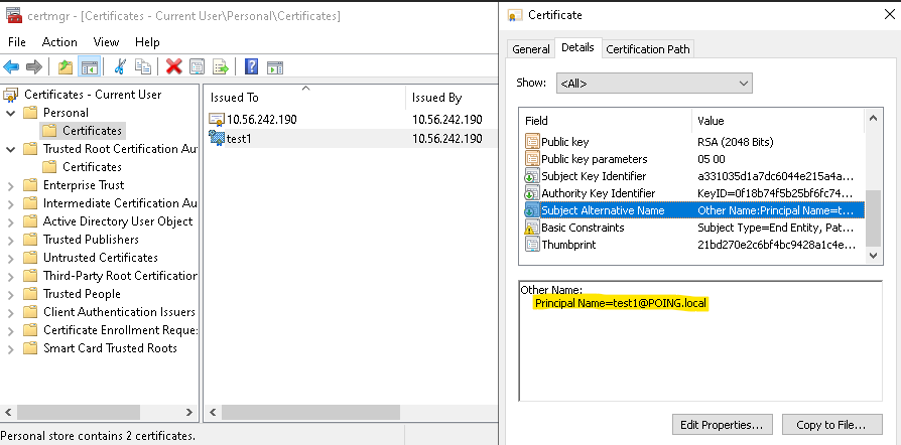Screen dimensions: 901x445
Task: Click the Field column header
Action: coord(604,121)
